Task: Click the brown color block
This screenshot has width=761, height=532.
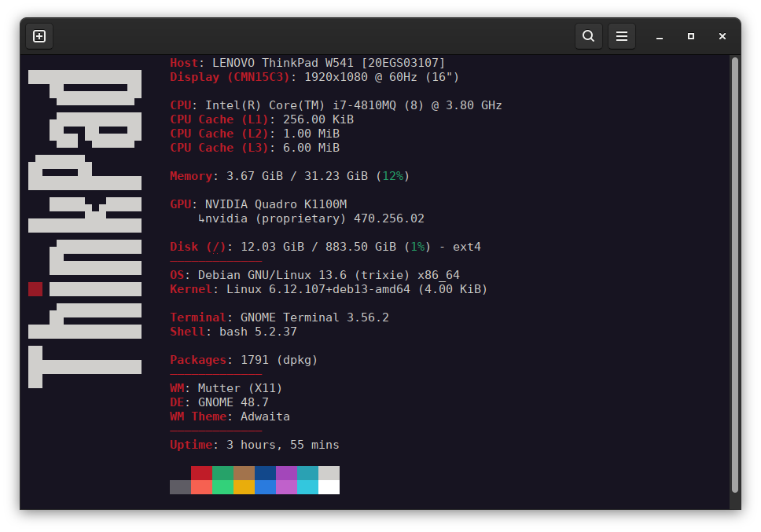Action: click(x=244, y=473)
